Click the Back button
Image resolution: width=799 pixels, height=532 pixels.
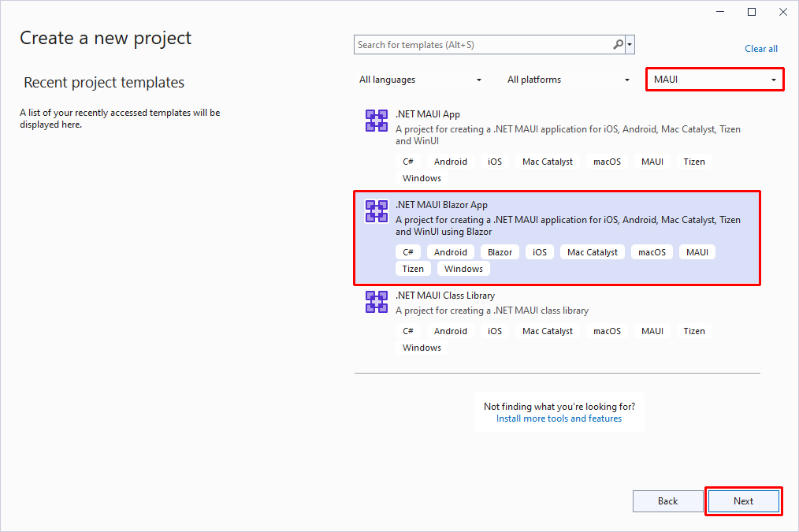tap(667, 501)
